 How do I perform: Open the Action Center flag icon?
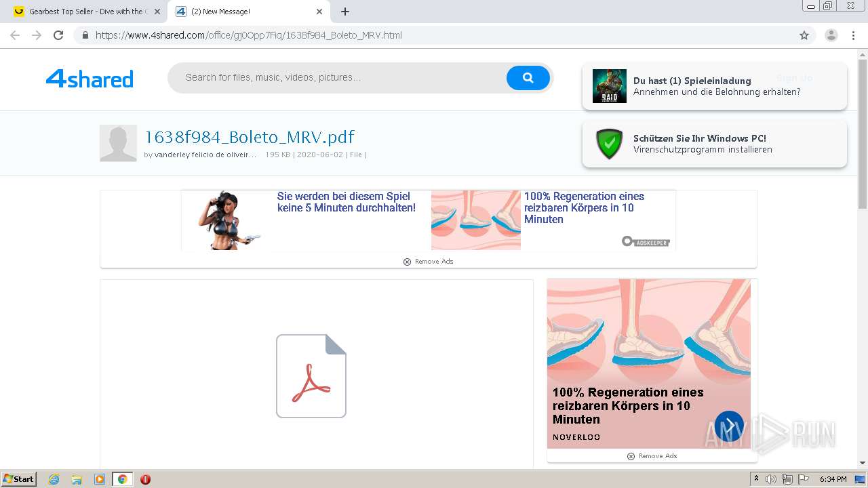[804, 479]
